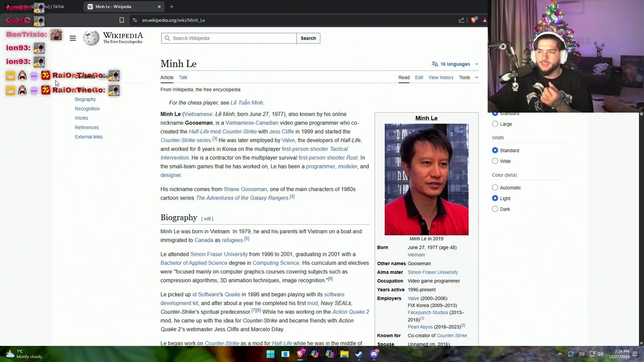Jump to Recognition in the contents sidebar
The height and width of the screenshot is (362, 644).
point(87,109)
